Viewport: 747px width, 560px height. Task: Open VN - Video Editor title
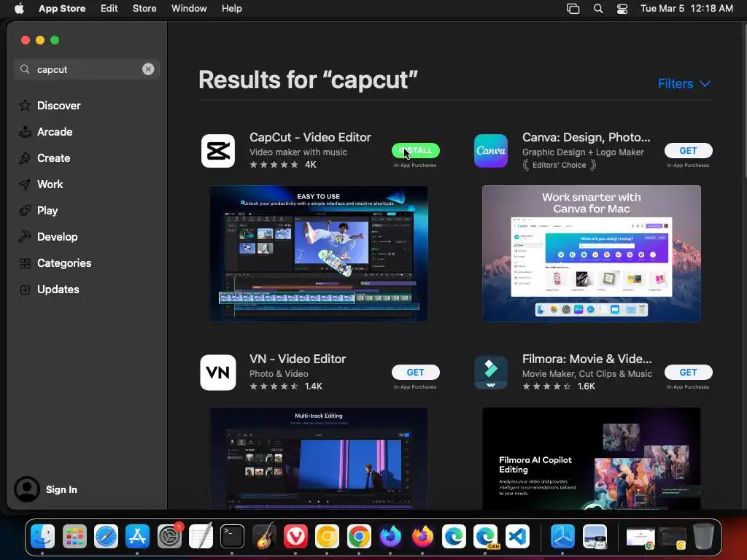point(298,359)
